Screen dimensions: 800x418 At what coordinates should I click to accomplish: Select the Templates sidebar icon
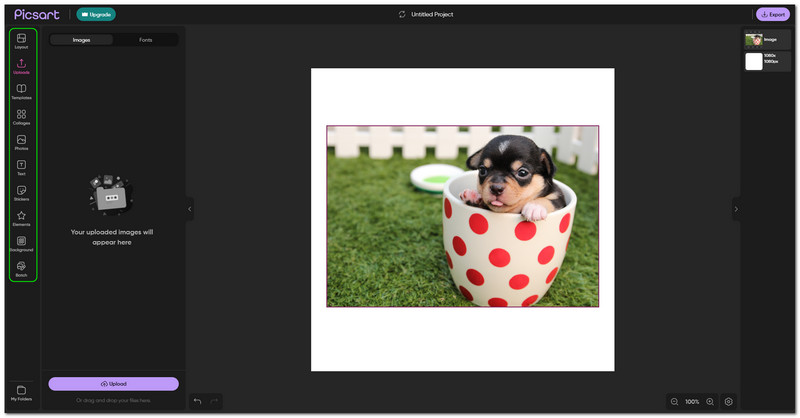click(21, 91)
